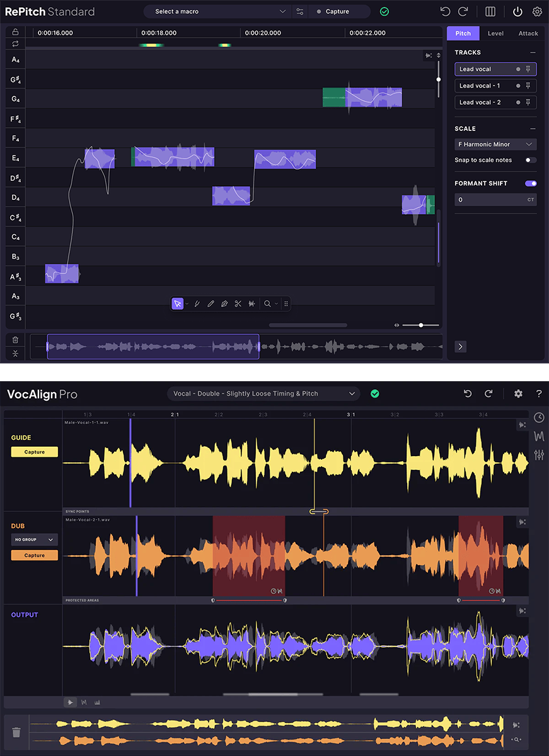Switch to the Attack tab
Image resolution: width=549 pixels, height=756 pixels.
528,33
